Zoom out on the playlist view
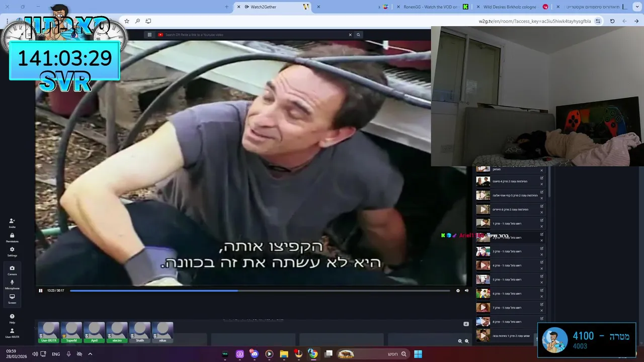Image resolution: width=644 pixels, height=362 pixels. tap(467, 341)
